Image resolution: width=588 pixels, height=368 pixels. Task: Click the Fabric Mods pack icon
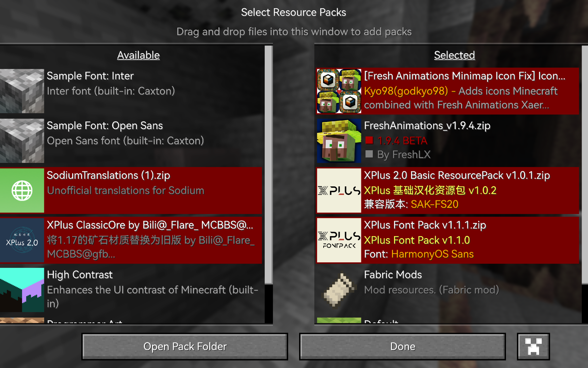[339, 290]
